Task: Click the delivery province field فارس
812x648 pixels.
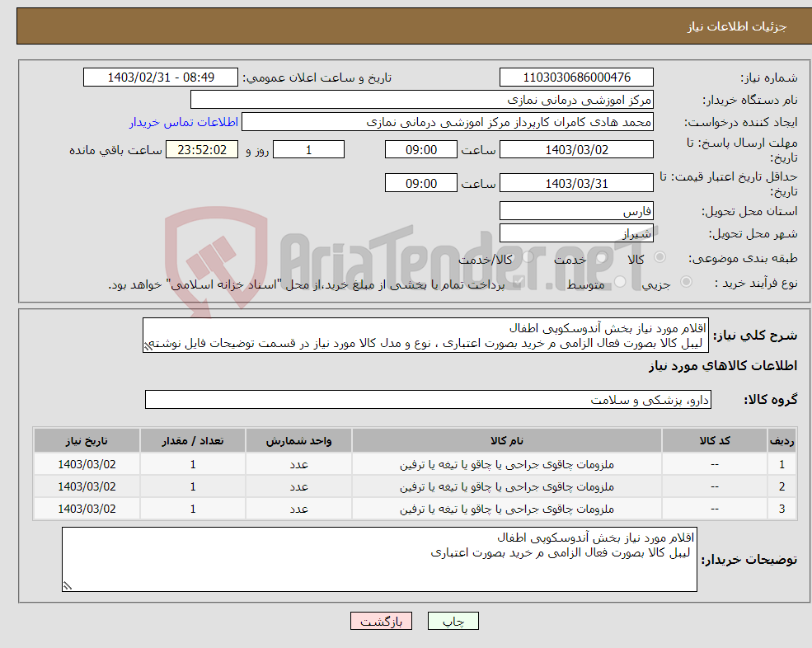Action: point(576,211)
